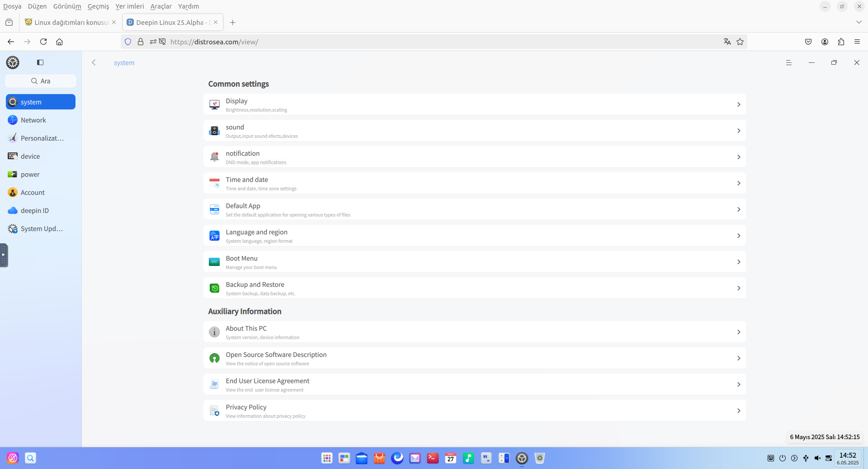Go back with the control center back arrow
This screenshot has height=469, width=868.
(x=94, y=62)
